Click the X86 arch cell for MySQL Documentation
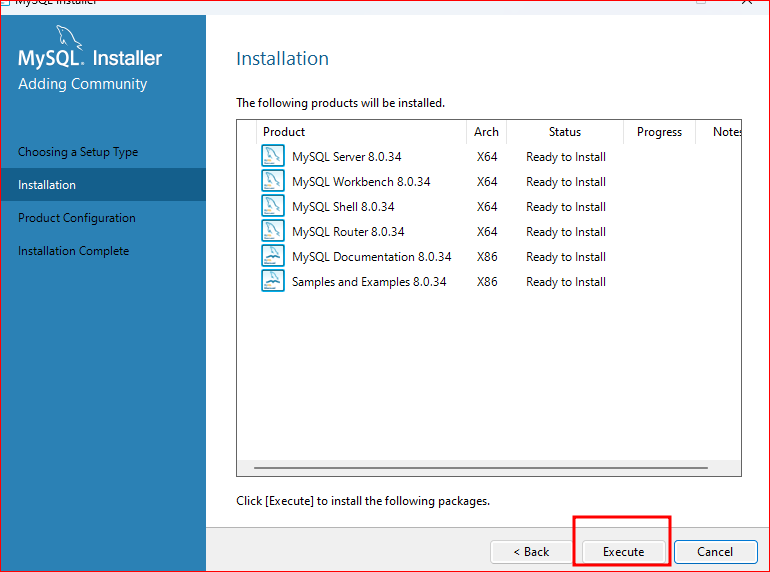The width and height of the screenshot is (770, 572). pyautogui.click(x=487, y=257)
